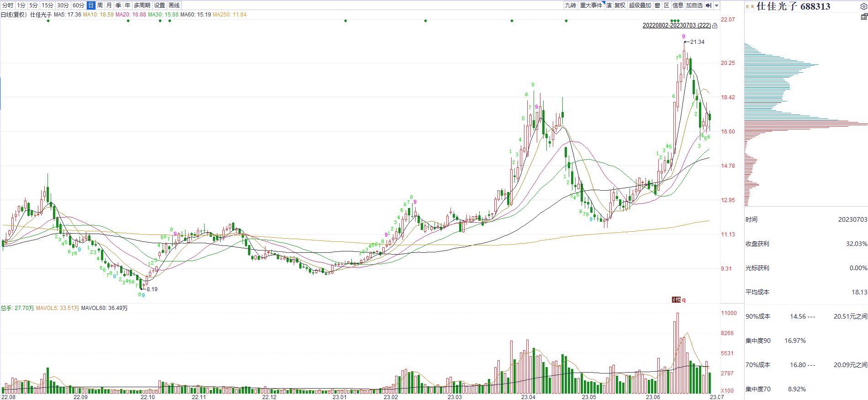Click the 集中度90 value 16.97%
The height and width of the screenshot is (400, 868).
(x=795, y=341)
